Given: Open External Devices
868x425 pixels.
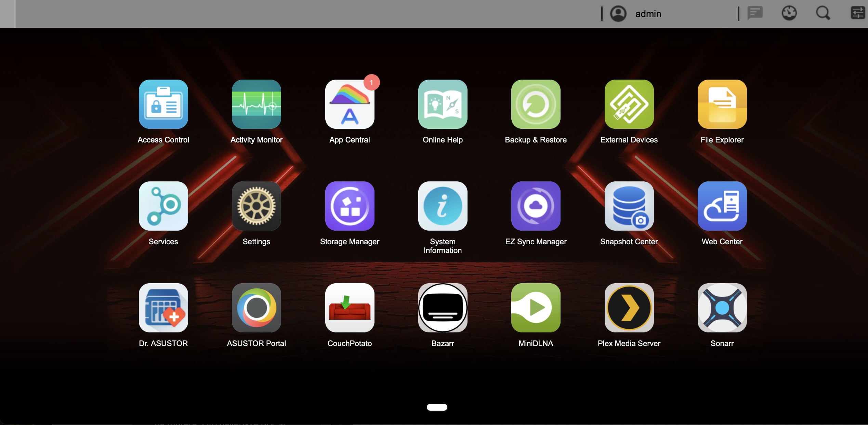Looking at the screenshot, I should tap(629, 104).
